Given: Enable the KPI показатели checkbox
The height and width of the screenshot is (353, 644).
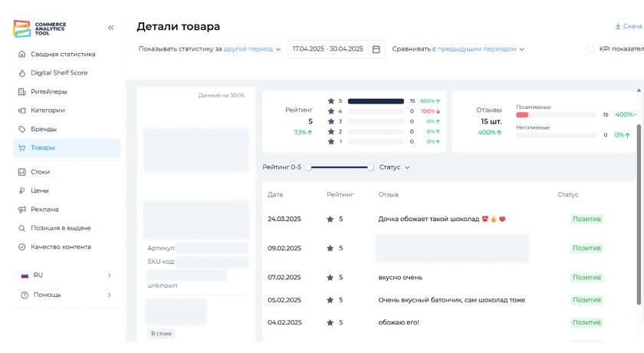Looking at the screenshot, I should point(590,49).
